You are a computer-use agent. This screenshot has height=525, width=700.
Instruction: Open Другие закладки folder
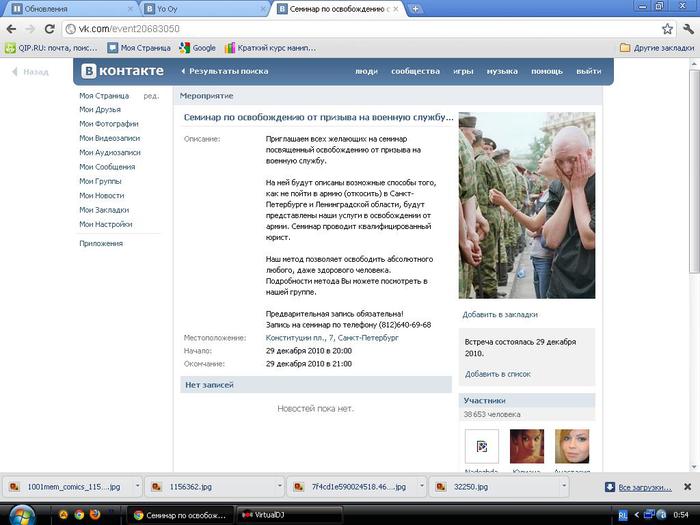click(x=657, y=48)
